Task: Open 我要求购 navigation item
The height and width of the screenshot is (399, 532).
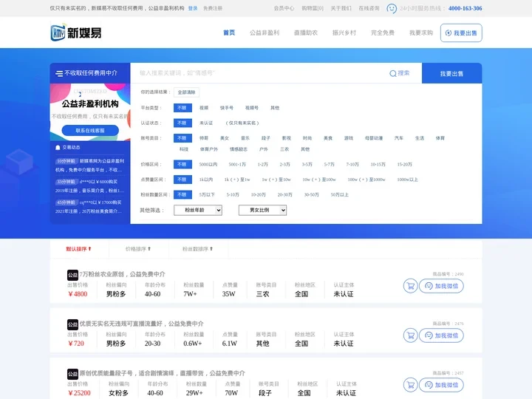Action: [421, 33]
